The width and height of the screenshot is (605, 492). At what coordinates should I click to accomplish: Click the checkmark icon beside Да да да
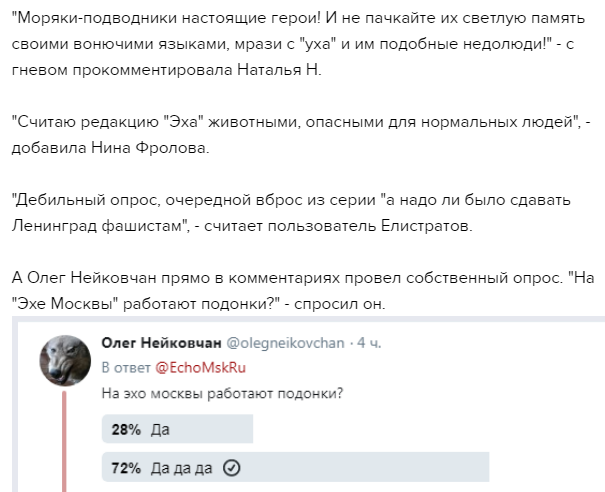pos(232,468)
